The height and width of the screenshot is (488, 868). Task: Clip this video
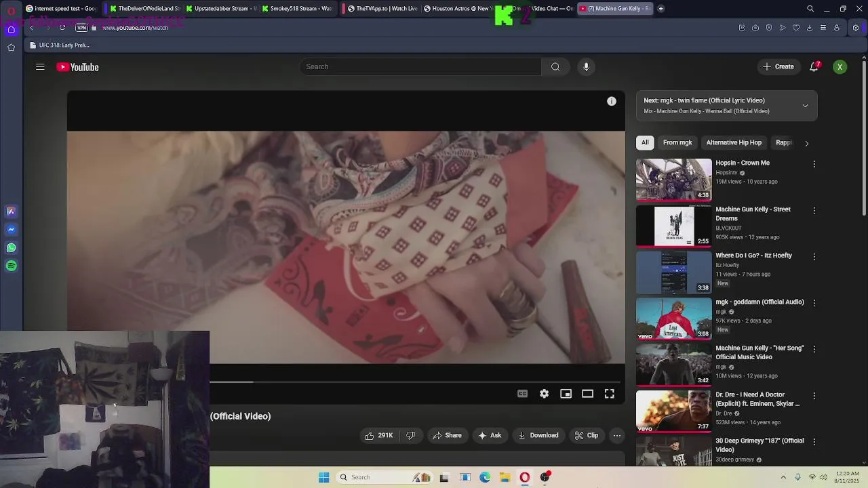(x=587, y=436)
